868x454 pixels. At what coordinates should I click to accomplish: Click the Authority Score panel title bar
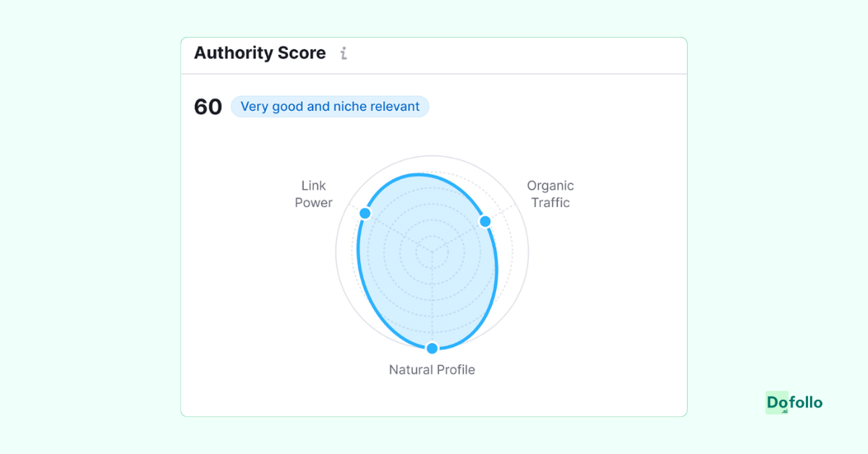pyautogui.click(x=434, y=54)
